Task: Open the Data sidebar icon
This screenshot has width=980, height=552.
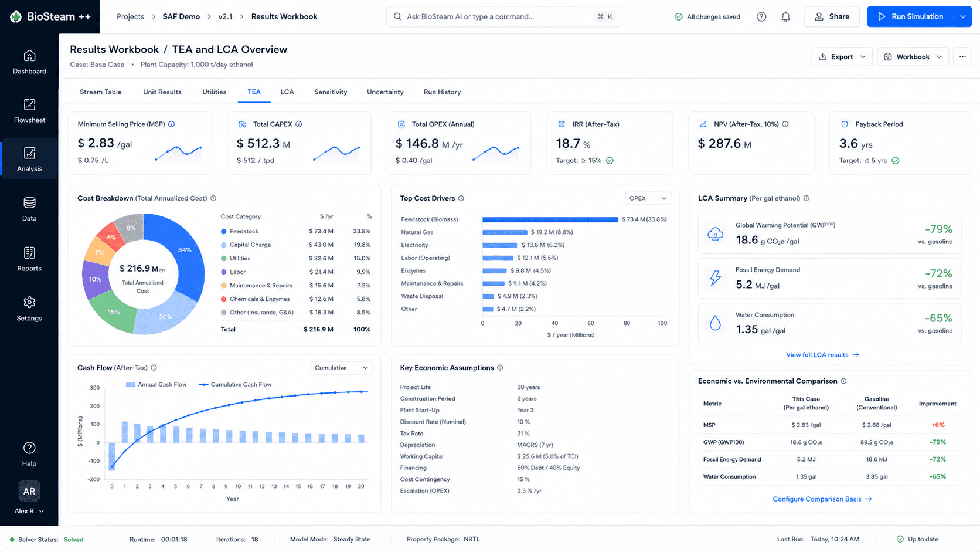Action: click(x=29, y=202)
